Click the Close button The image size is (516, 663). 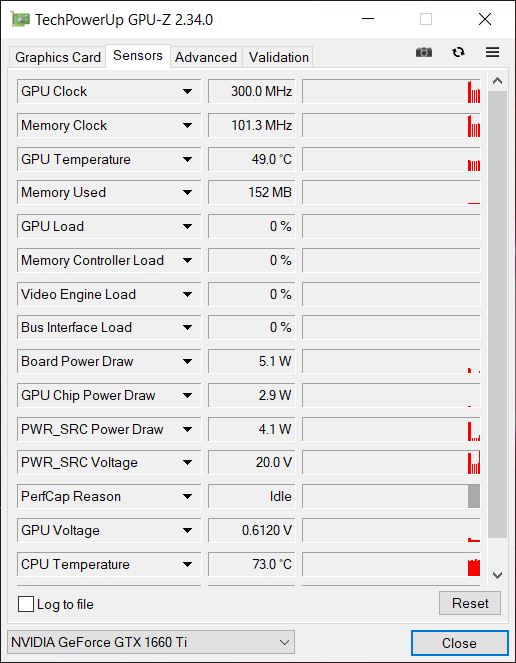click(x=459, y=643)
